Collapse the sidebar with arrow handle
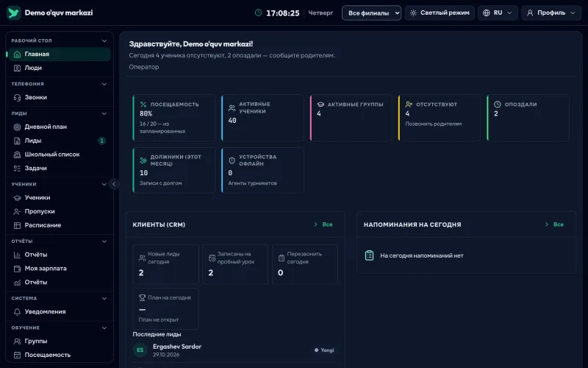The width and height of the screenshot is (588, 368). click(x=114, y=184)
